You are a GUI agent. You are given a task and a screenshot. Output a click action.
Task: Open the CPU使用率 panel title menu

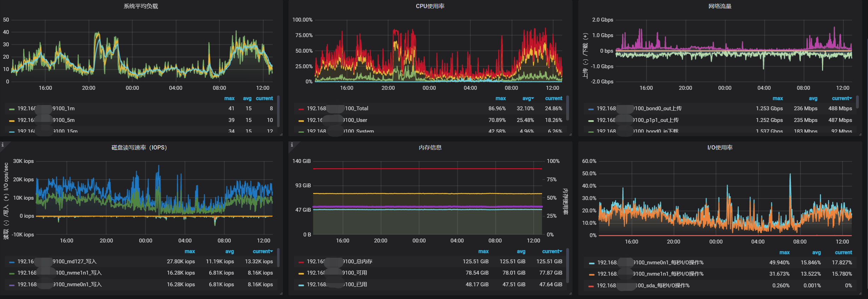430,6
